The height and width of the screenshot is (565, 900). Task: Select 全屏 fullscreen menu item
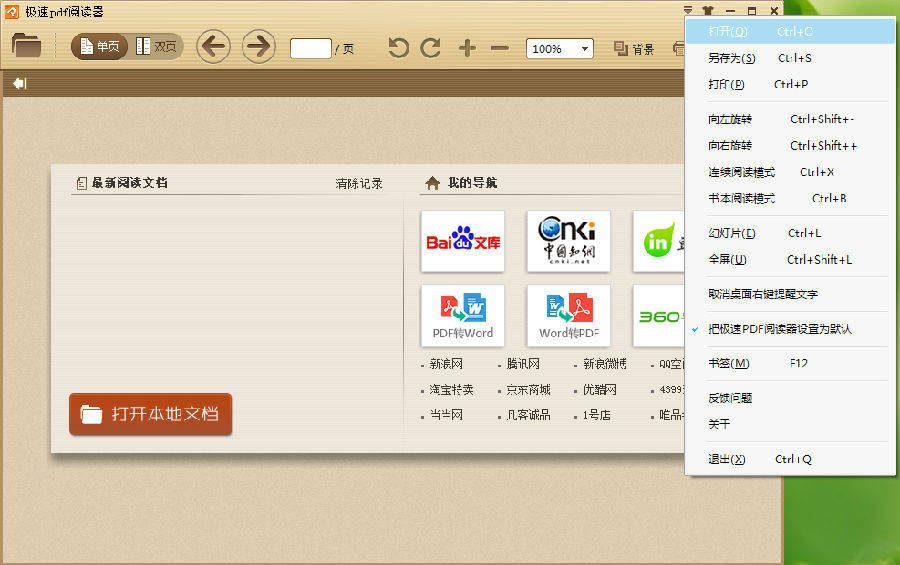click(x=727, y=260)
